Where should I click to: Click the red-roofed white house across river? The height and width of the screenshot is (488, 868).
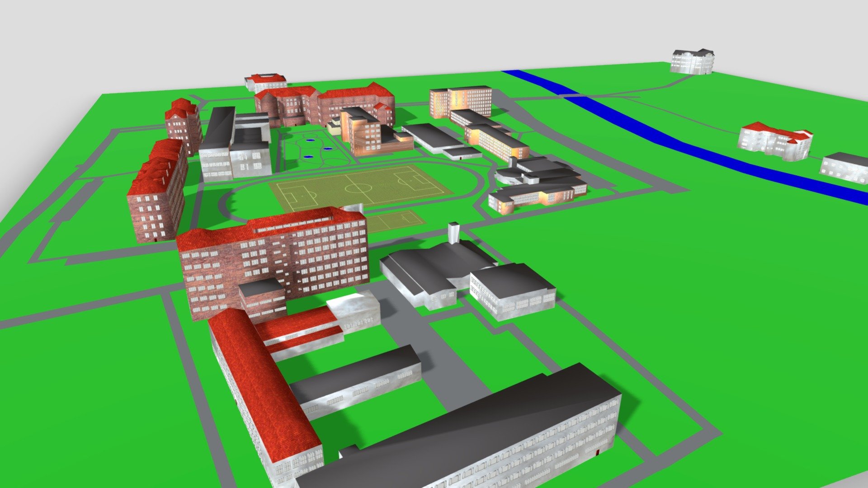(774, 141)
